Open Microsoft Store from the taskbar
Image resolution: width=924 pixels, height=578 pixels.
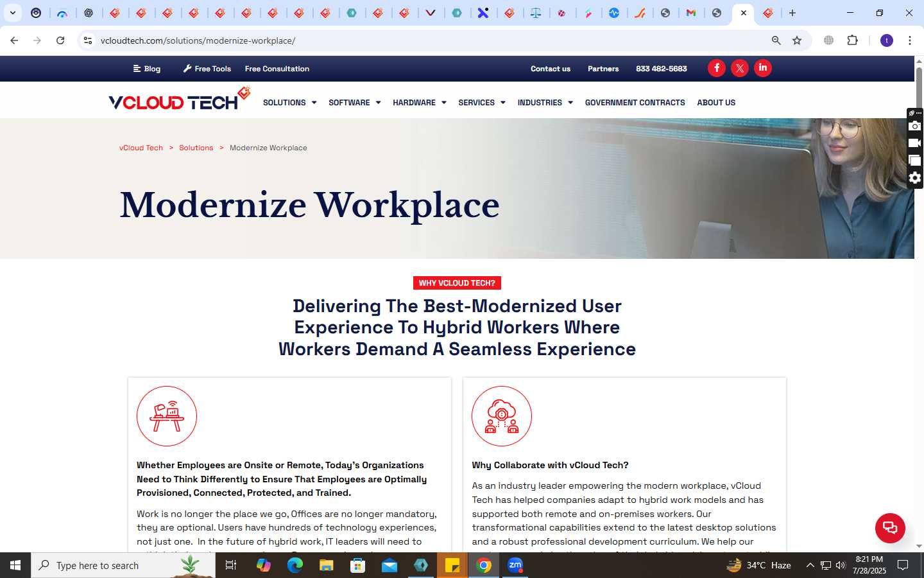(x=358, y=565)
